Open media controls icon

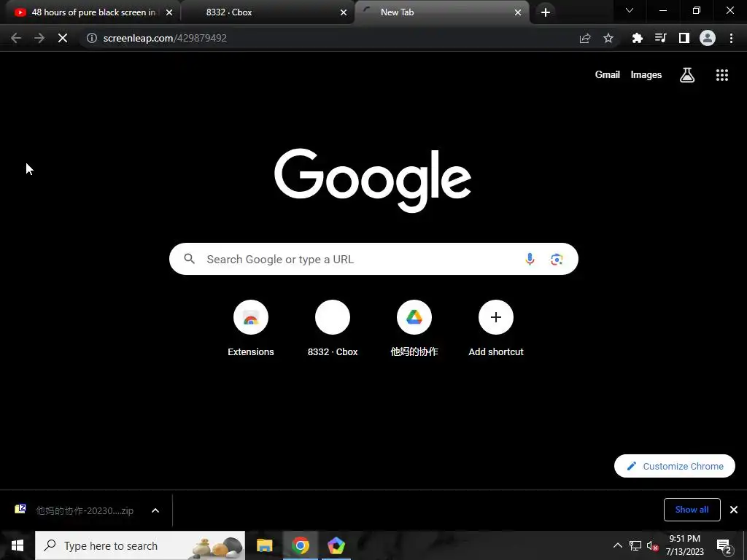coord(661,38)
